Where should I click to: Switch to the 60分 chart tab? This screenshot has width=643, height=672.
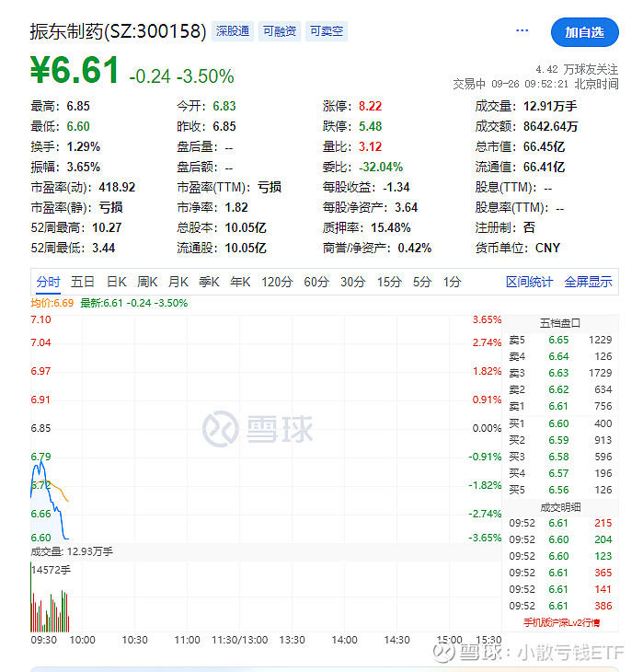pyautogui.click(x=316, y=282)
